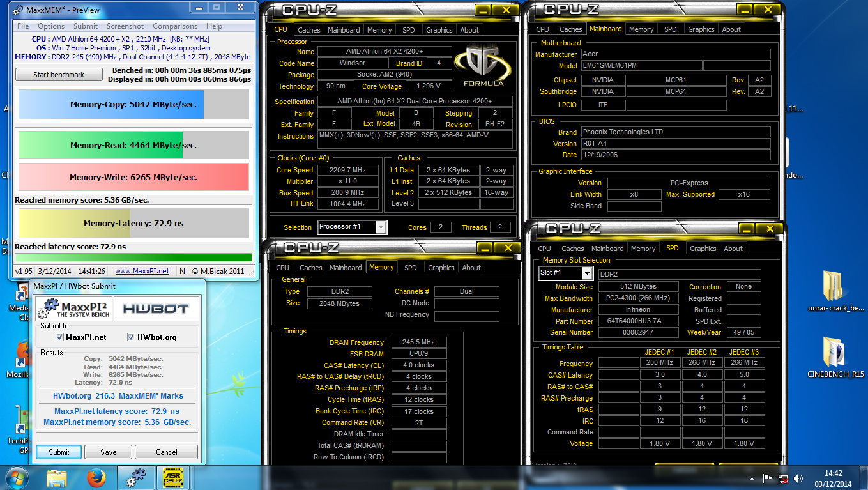868x490 pixels.
Task: Click the network status tray icon
Action: [x=783, y=479]
